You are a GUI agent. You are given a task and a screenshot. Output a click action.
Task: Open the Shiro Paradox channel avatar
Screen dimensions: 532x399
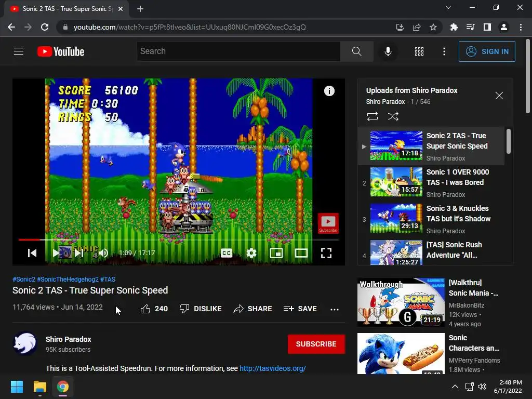click(25, 344)
